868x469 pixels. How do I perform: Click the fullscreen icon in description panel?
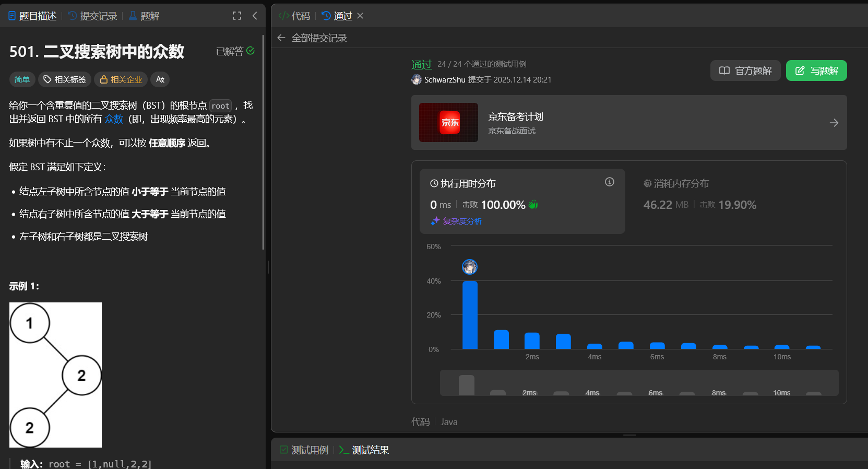pyautogui.click(x=237, y=16)
